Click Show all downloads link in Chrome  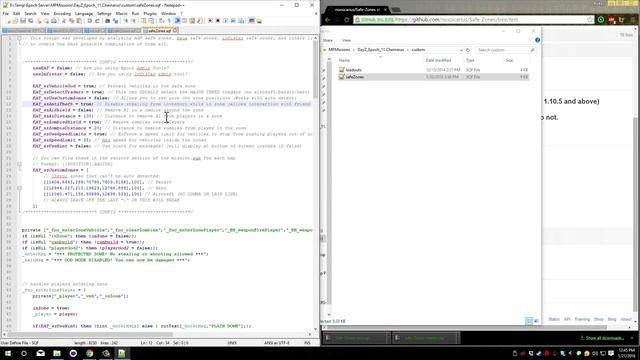pos(604,338)
